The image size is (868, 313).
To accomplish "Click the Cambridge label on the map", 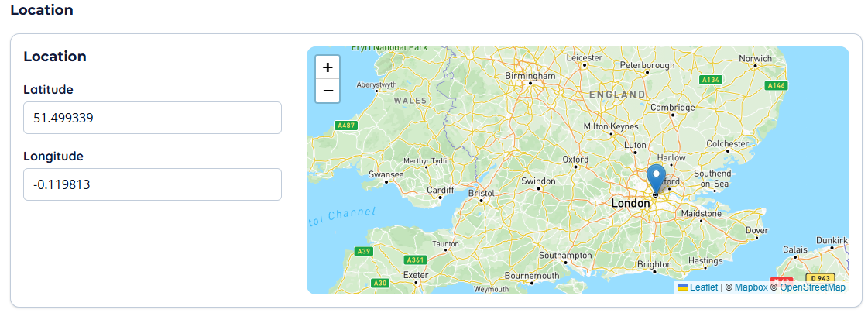I will point(671,107).
